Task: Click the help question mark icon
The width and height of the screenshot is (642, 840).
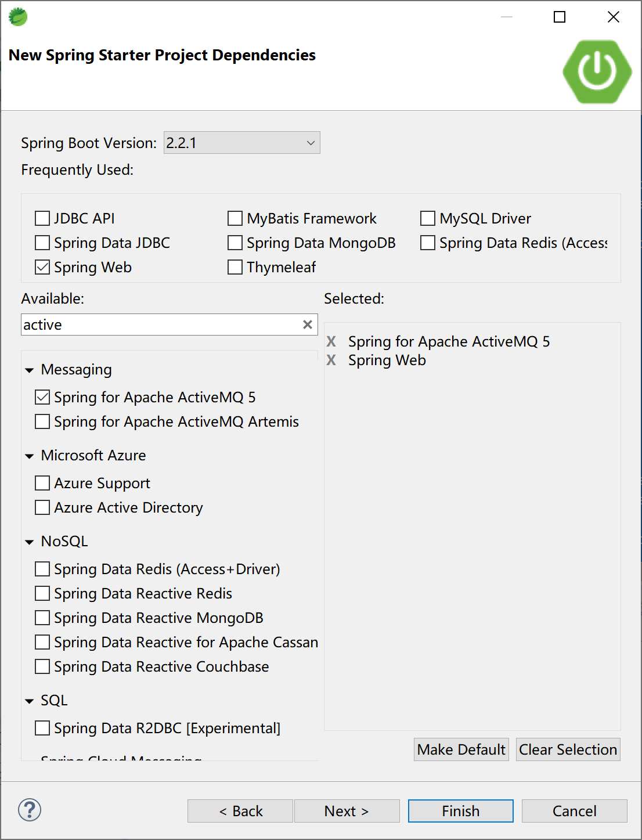Action: (30, 810)
